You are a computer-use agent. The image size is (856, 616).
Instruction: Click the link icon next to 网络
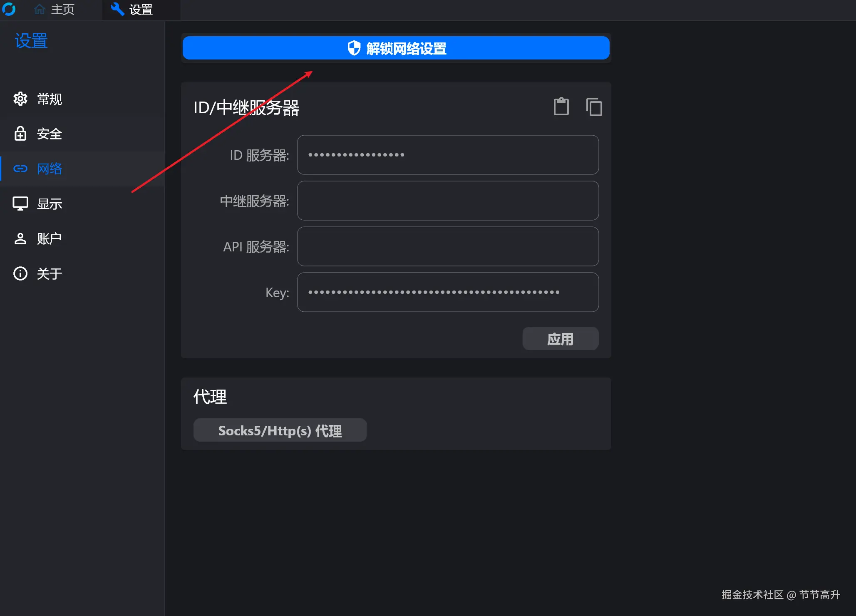[x=20, y=169]
